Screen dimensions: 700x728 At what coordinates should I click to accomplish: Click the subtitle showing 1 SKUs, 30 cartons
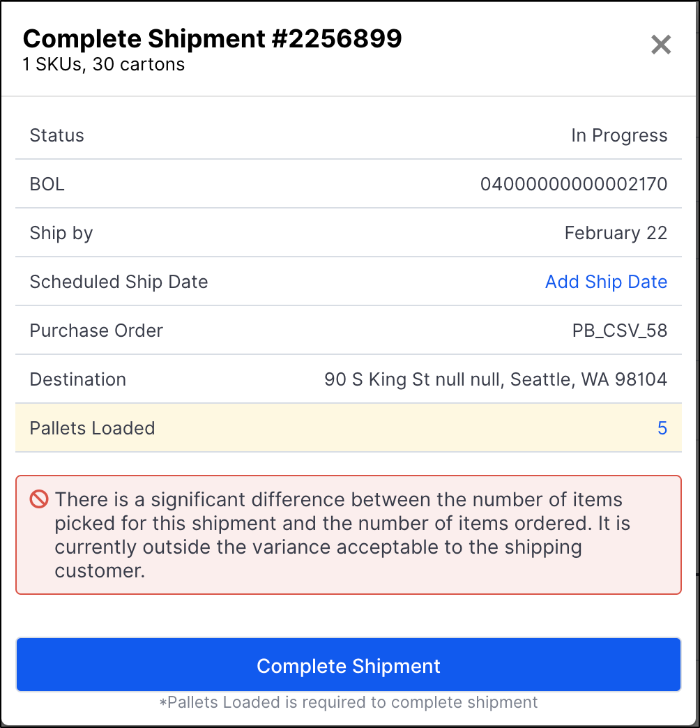tap(103, 64)
